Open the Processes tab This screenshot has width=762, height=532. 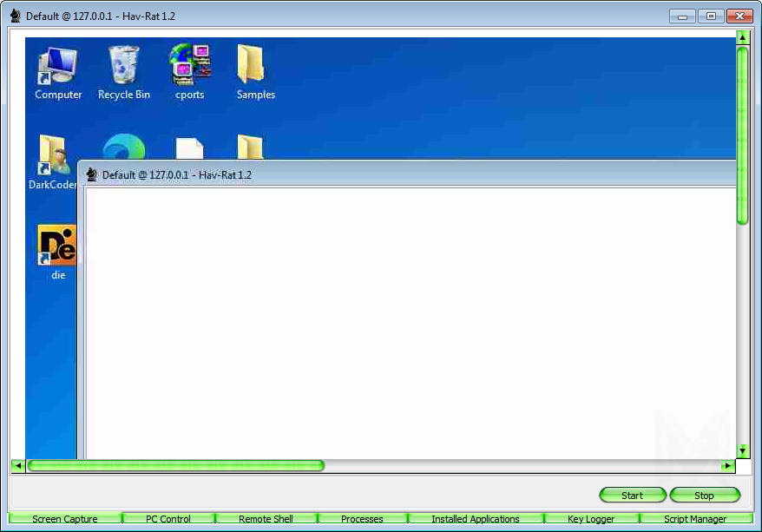(362, 519)
